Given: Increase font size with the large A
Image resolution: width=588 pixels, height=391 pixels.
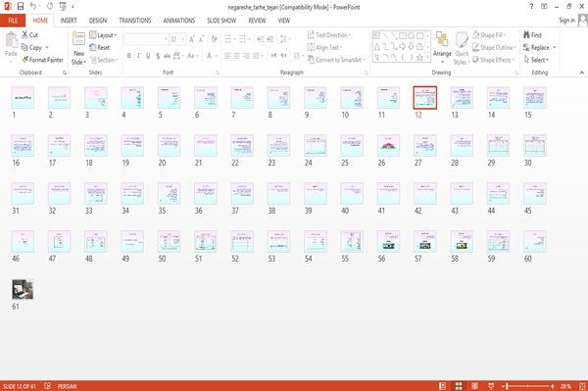Looking at the screenshot, I should 192,39.
